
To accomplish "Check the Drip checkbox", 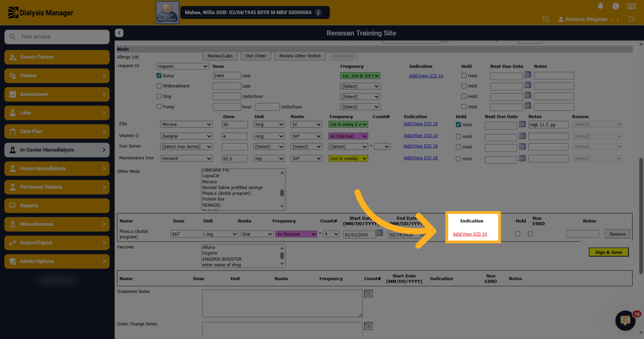I will tap(159, 96).
